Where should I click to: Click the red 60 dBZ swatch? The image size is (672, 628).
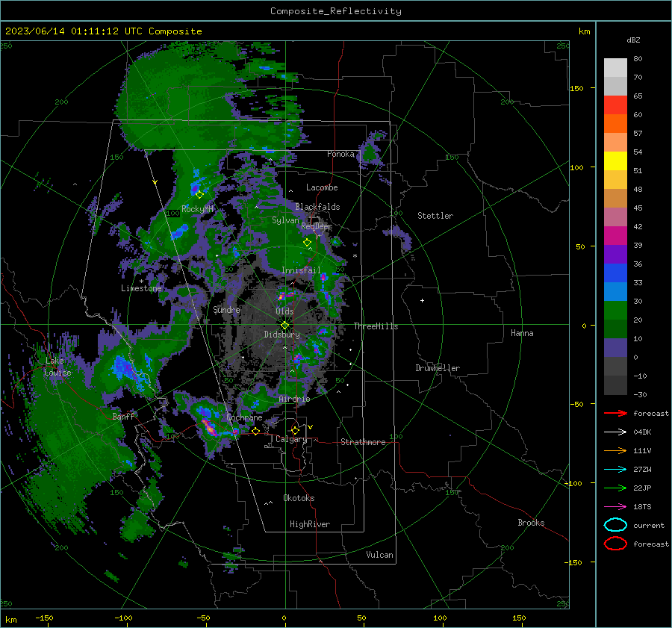615,105
